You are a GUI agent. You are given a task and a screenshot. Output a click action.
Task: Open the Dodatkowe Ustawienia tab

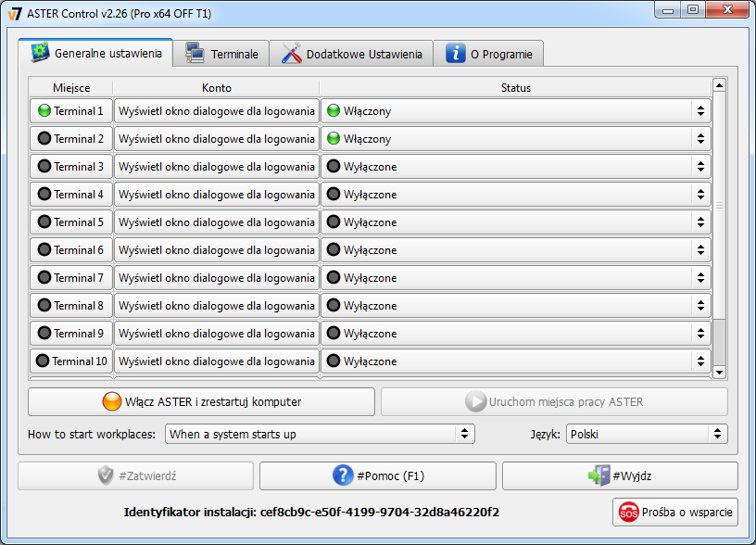[x=351, y=54]
